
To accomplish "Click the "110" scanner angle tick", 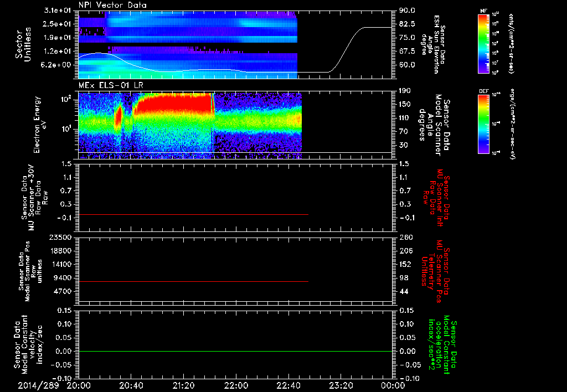I will tap(405, 118).
